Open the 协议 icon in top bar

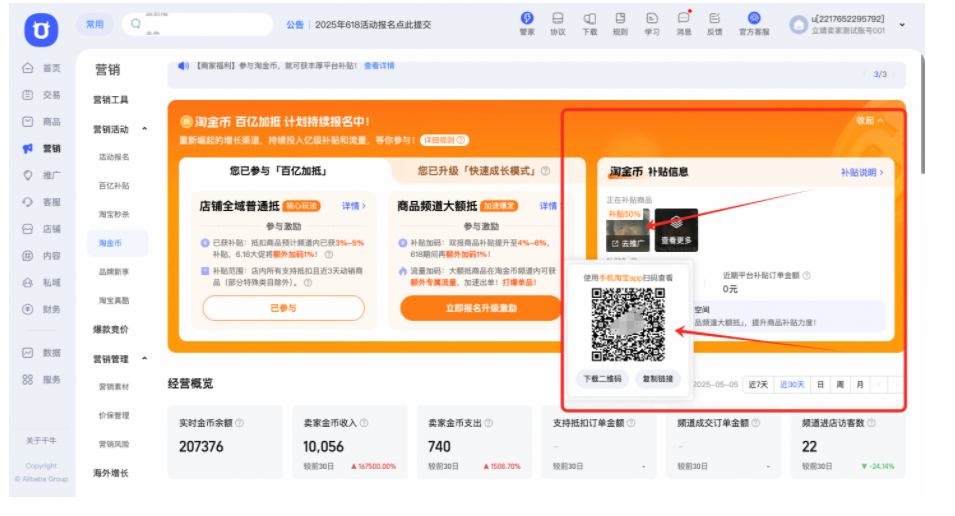[557, 23]
